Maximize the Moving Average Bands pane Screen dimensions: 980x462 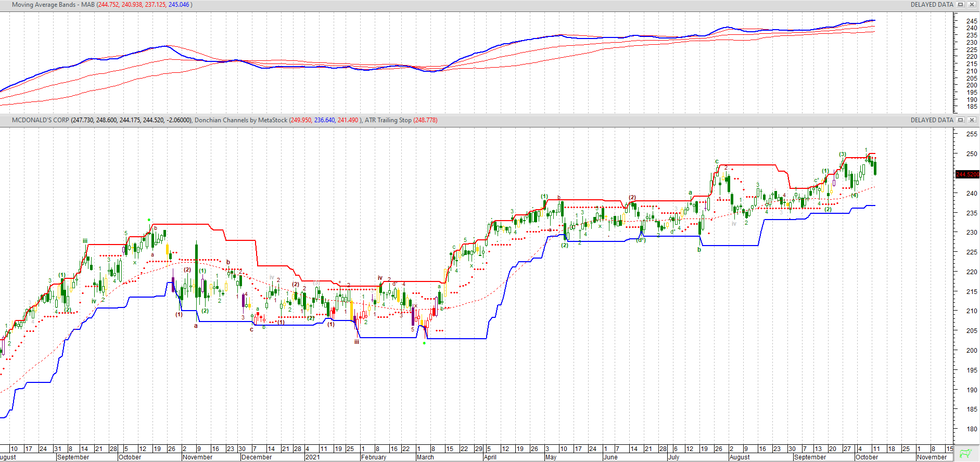[961, 5]
